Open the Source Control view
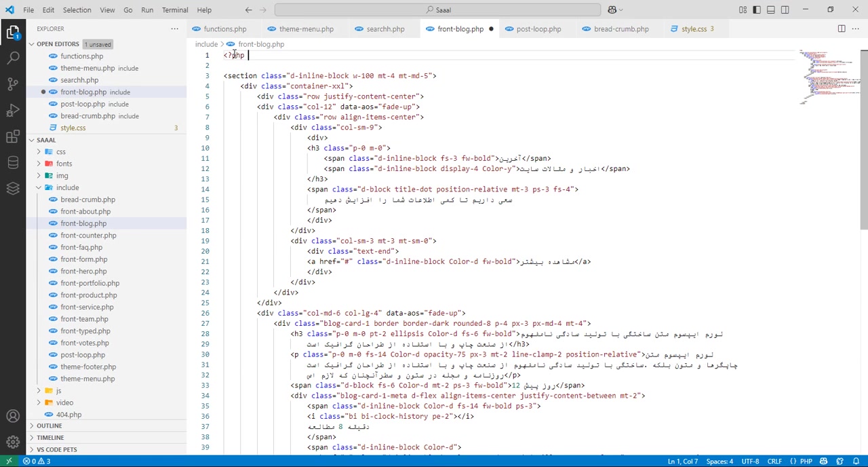 coord(13,84)
